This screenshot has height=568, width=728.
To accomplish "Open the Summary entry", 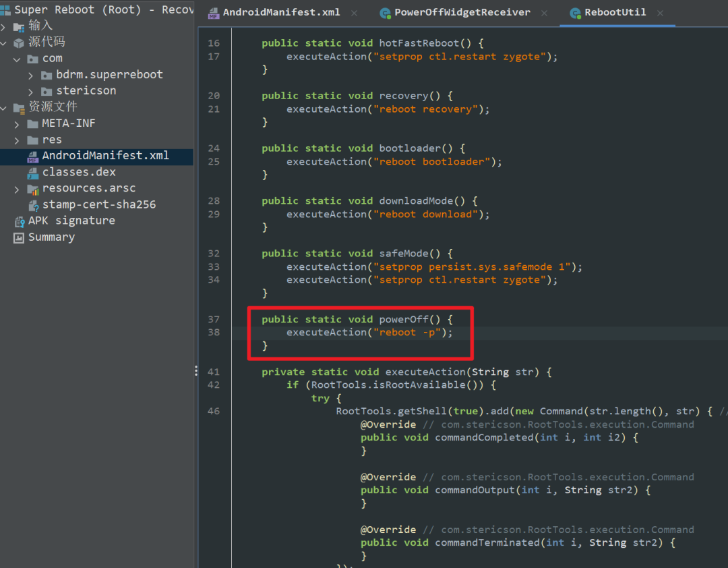I will tap(51, 237).
